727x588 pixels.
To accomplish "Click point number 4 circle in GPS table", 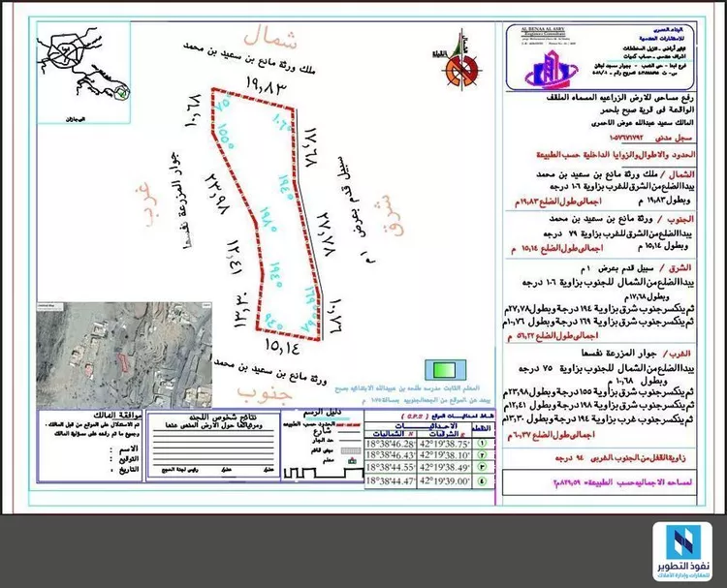I will tap(482, 481).
